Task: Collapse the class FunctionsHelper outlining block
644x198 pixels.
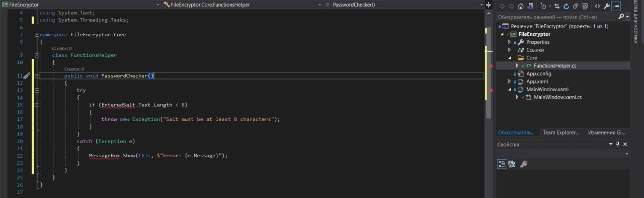Action: [x=37, y=55]
